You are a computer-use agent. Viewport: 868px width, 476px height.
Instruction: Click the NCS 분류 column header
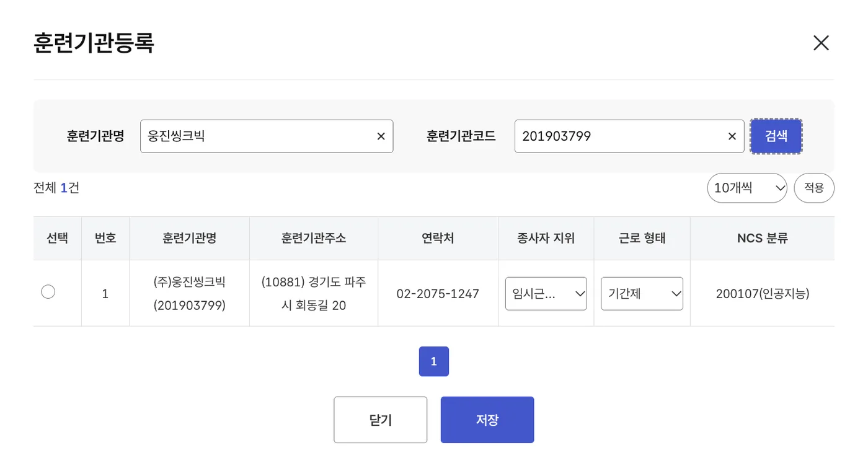point(763,238)
